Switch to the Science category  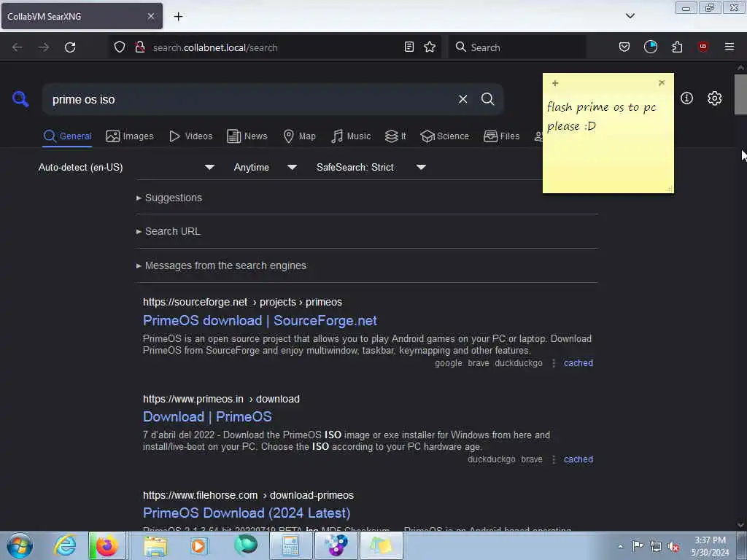pos(444,136)
